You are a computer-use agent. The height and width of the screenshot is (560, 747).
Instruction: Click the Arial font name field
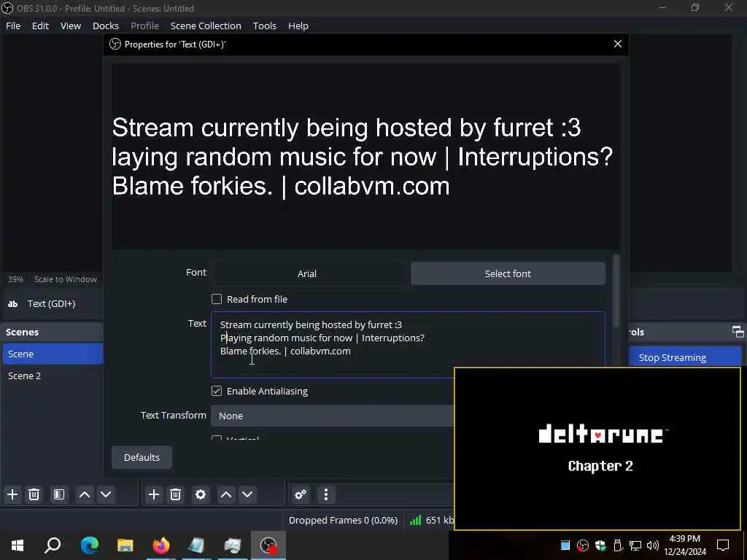[307, 273]
